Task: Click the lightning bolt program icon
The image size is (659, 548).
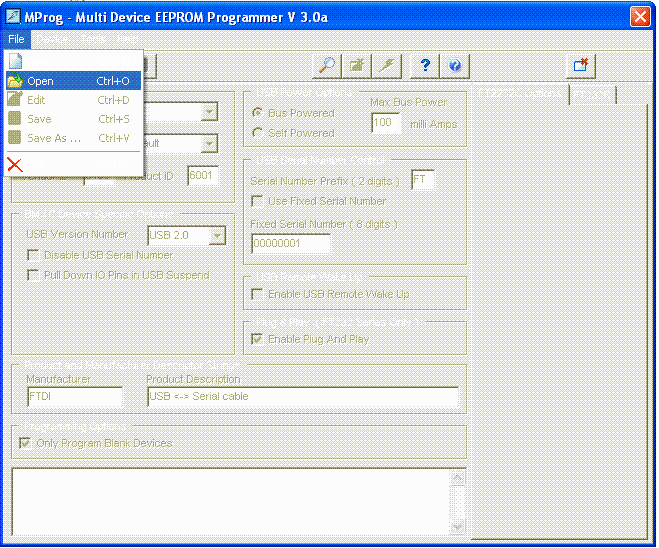Action: [387, 65]
